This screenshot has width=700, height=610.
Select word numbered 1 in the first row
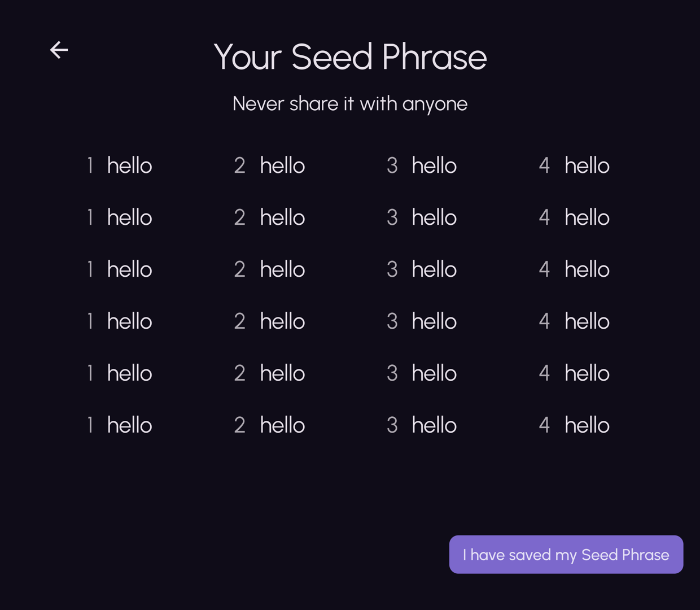click(x=120, y=165)
